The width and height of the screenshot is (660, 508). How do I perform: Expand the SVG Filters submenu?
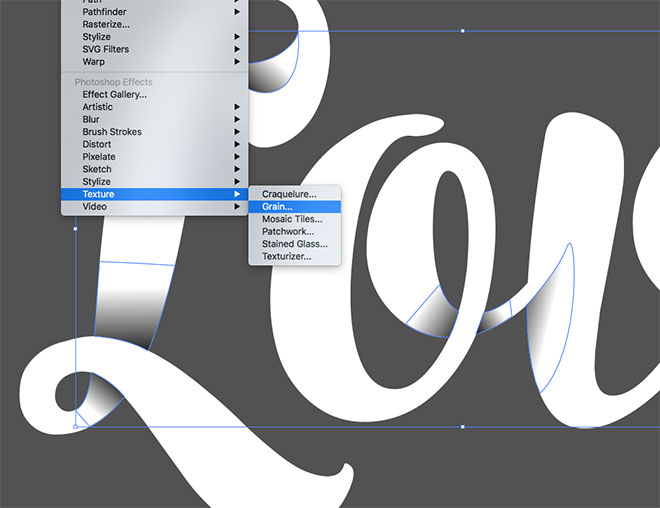coord(104,49)
